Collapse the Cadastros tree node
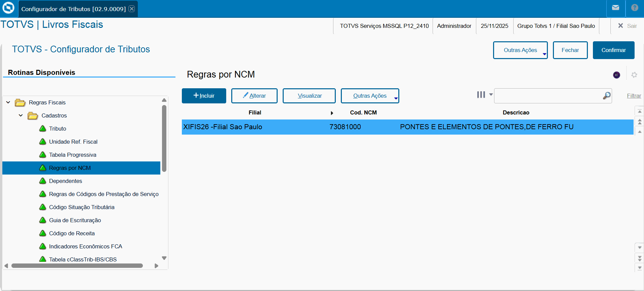644x291 pixels. [21, 115]
